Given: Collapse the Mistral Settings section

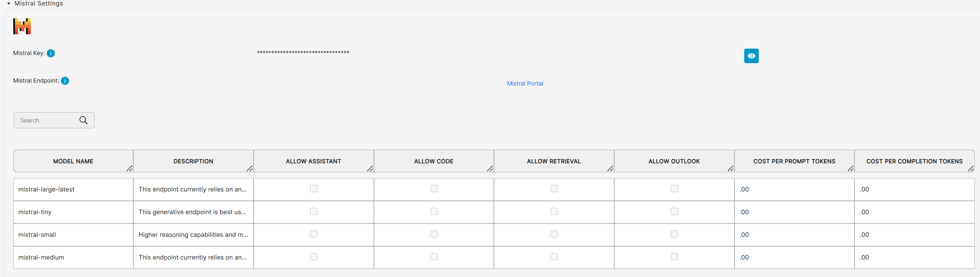Looking at the screenshot, I should (9, 4).
